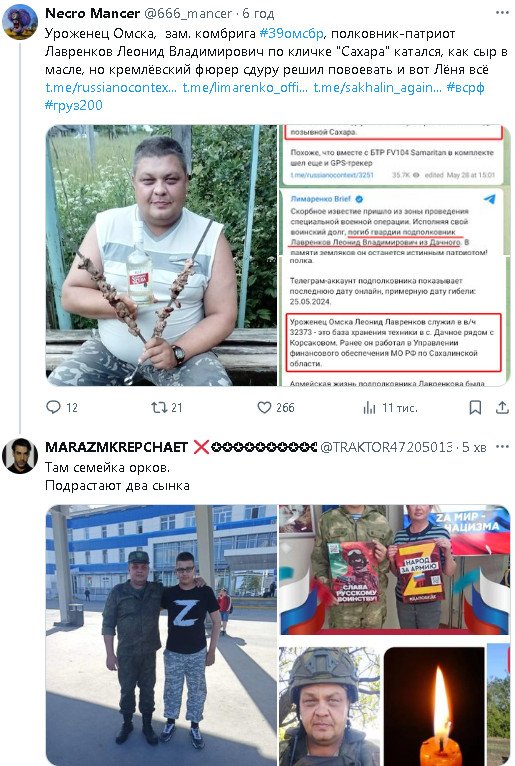Open the more options menu on MARAZMKREPCHAET's reply

[502, 447]
